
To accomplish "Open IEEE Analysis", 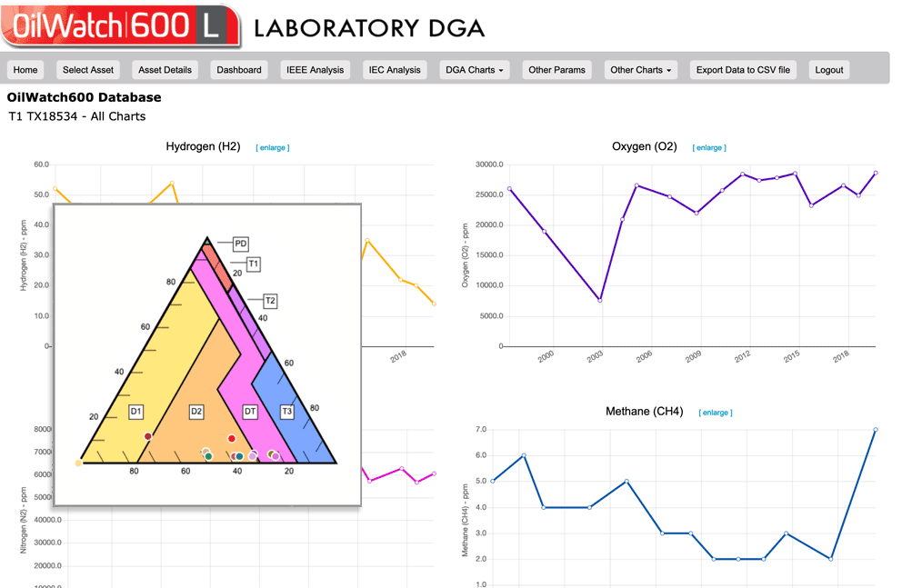I will click(316, 70).
